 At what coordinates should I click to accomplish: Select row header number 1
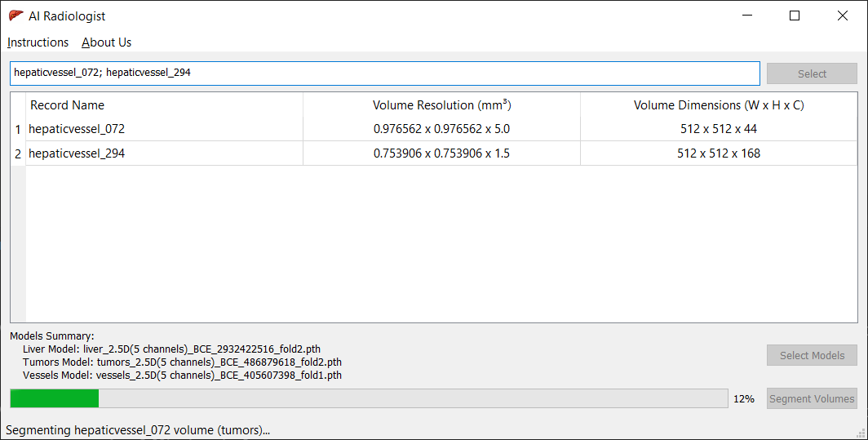point(18,129)
